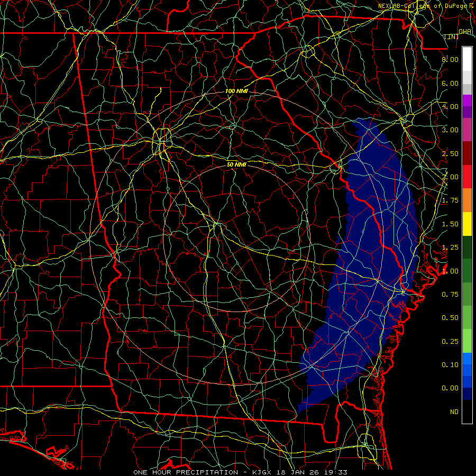Click the 'KJGX' radar site identifier
This screenshot has width=476, height=476.
tap(262, 472)
